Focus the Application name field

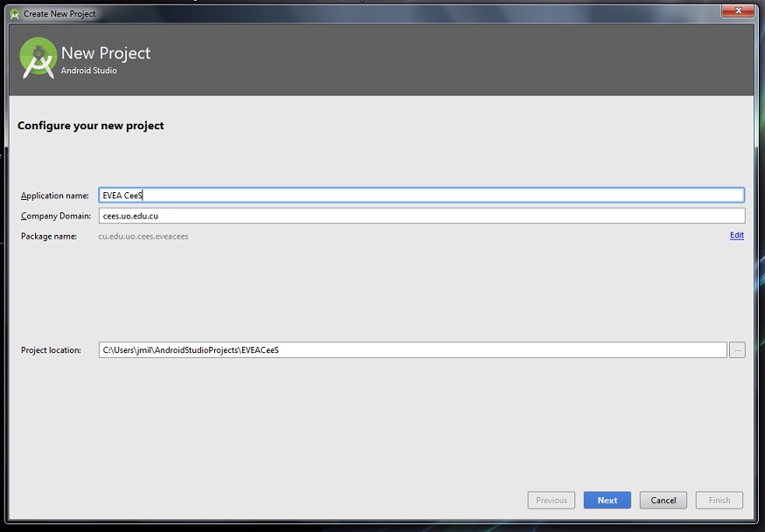[x=421, y=195]
